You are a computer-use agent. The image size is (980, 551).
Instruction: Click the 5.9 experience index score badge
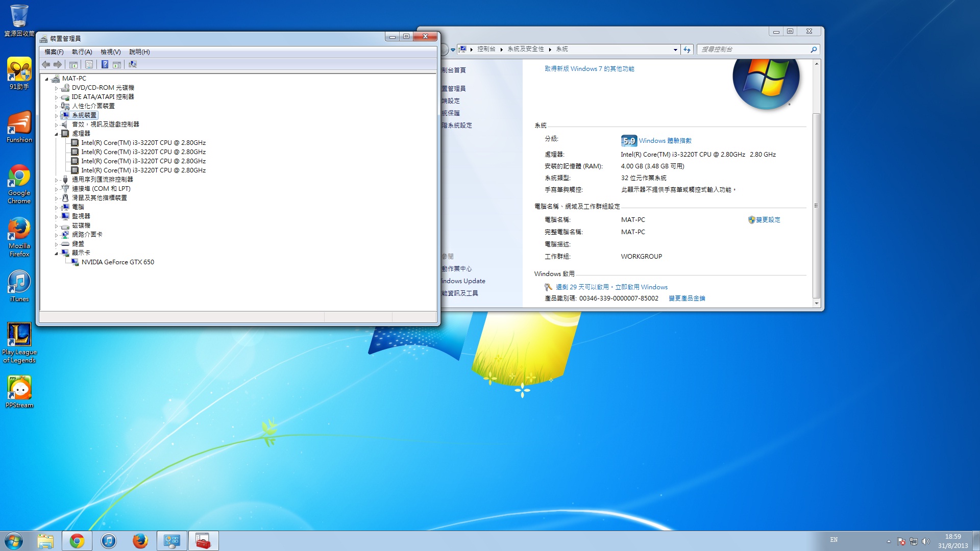coord(629,141)
